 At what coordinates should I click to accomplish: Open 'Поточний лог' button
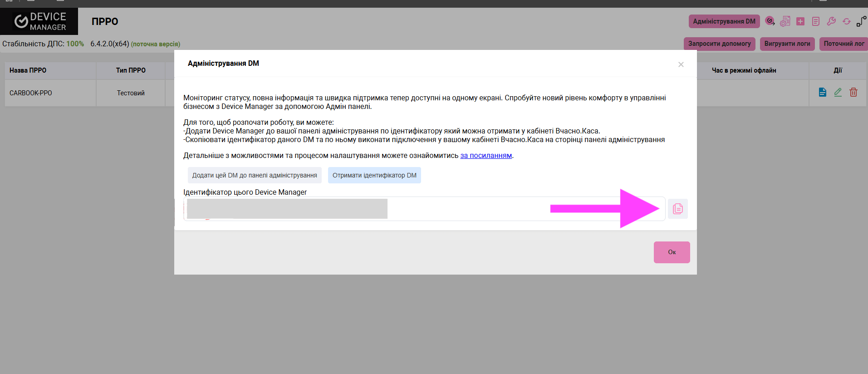click(x=843, y=44)
